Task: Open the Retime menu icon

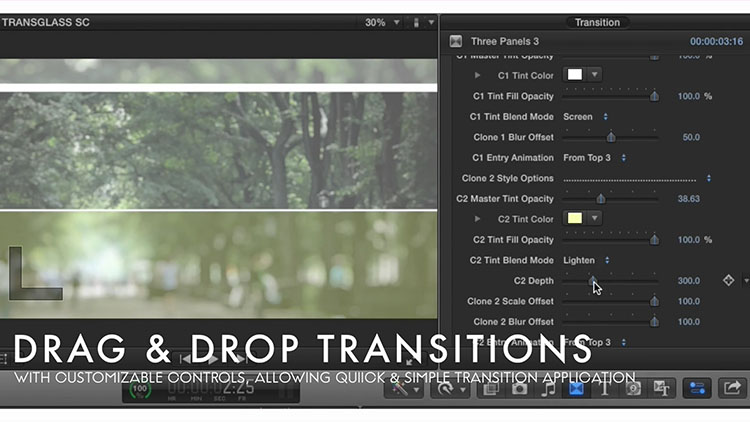Action: click(x=450, y=389)
